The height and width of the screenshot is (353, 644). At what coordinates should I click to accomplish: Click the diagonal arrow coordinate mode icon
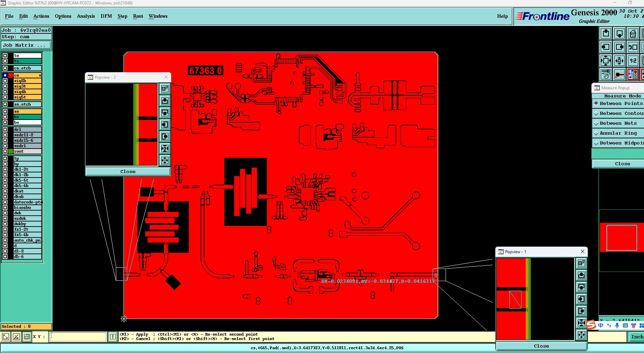point(6,337)
